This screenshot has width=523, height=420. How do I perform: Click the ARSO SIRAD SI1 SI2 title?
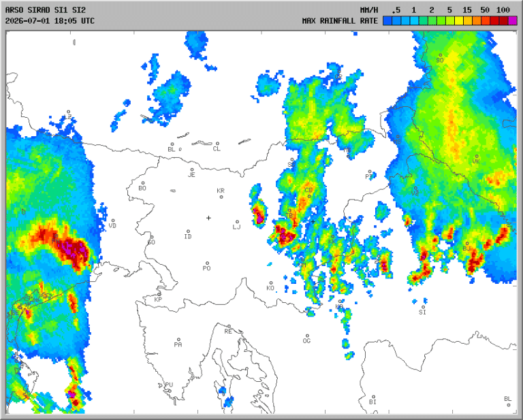pyautogui.click(x=46, y=10)
